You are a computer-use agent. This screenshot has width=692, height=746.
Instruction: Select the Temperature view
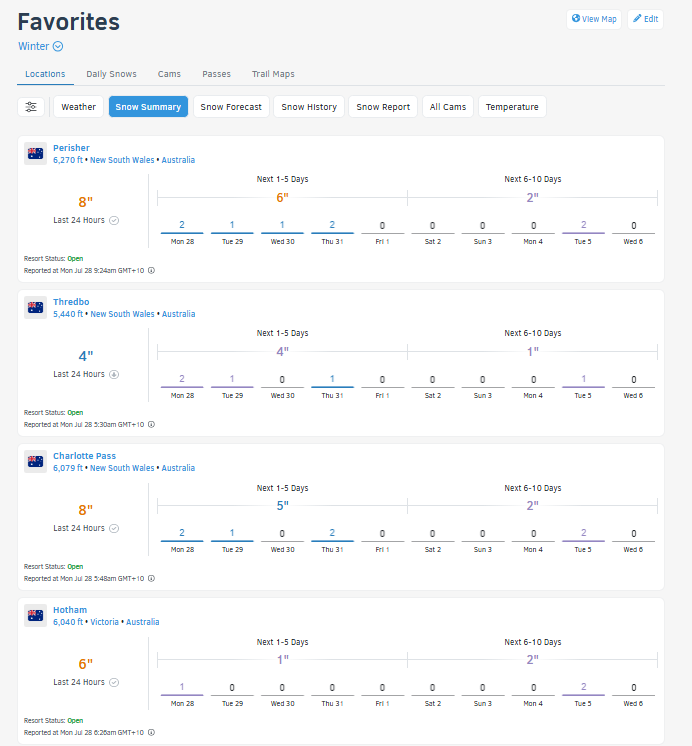tap(512, 107)
